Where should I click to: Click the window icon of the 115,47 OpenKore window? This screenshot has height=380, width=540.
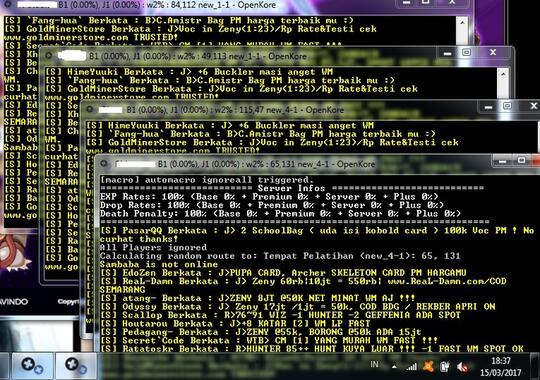pos(90,110)
